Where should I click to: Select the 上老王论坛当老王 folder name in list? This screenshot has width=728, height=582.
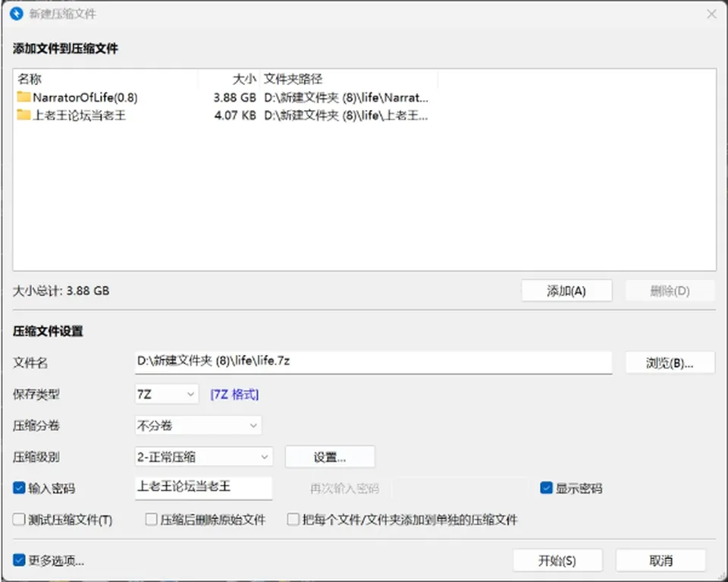click(79, 115)
